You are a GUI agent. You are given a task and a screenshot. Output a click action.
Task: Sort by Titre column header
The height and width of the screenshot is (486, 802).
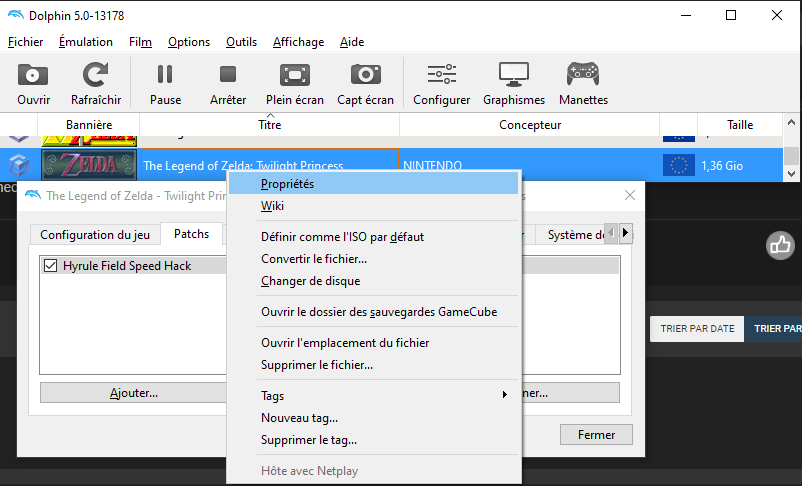[270, 125]
